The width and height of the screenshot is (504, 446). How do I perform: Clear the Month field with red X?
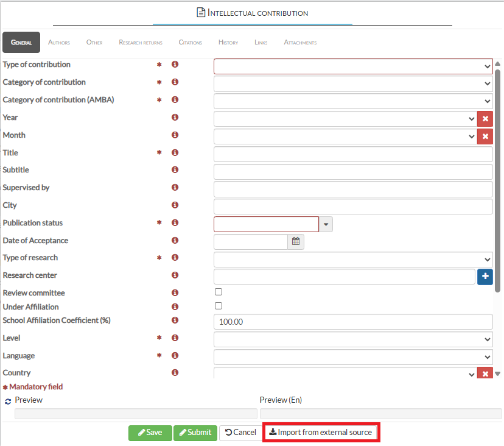click(485, 136)
